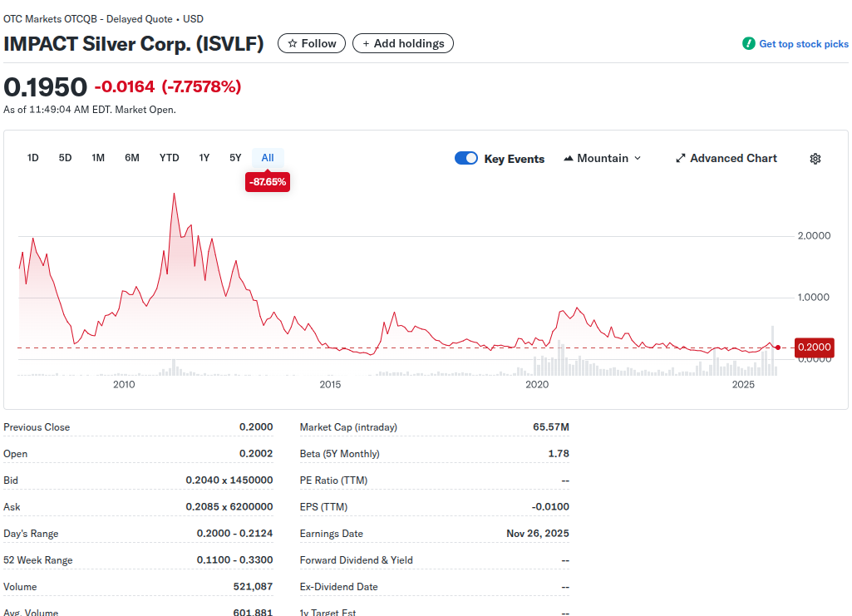This screenshot has height=616, width=852.
Task: Expand the Mountain chart type dropdown
Action: 638,158
